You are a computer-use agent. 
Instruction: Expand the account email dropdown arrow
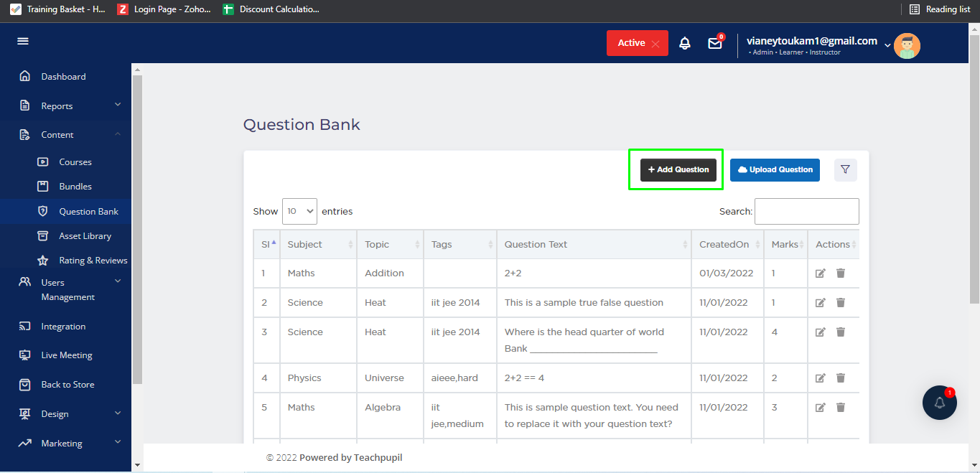[x=887, y=45]
